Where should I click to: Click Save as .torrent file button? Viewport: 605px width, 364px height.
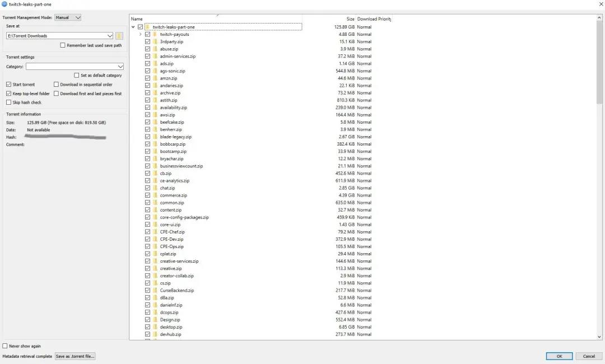tap(75, 356)
